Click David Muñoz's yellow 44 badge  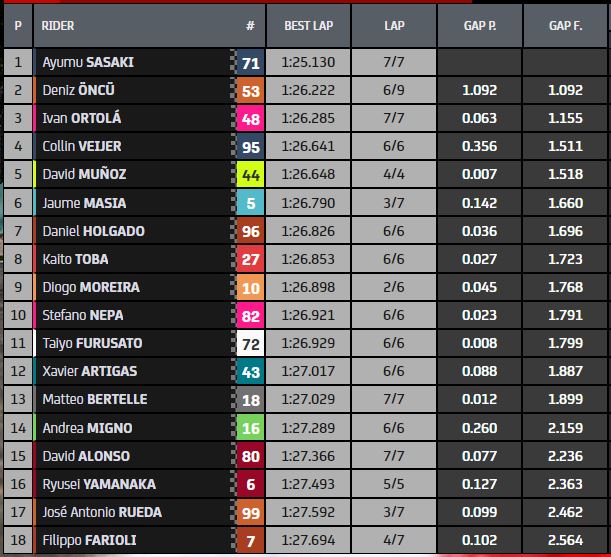250,175
